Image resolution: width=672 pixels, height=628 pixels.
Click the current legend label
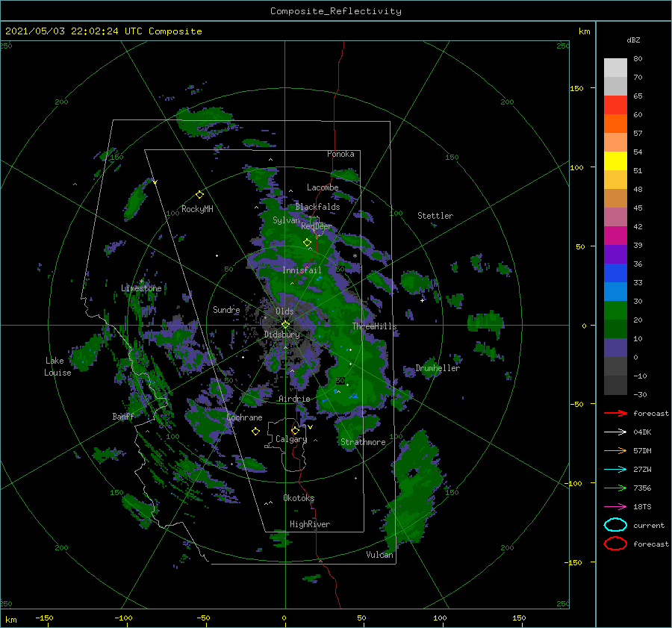pos(649,525)
